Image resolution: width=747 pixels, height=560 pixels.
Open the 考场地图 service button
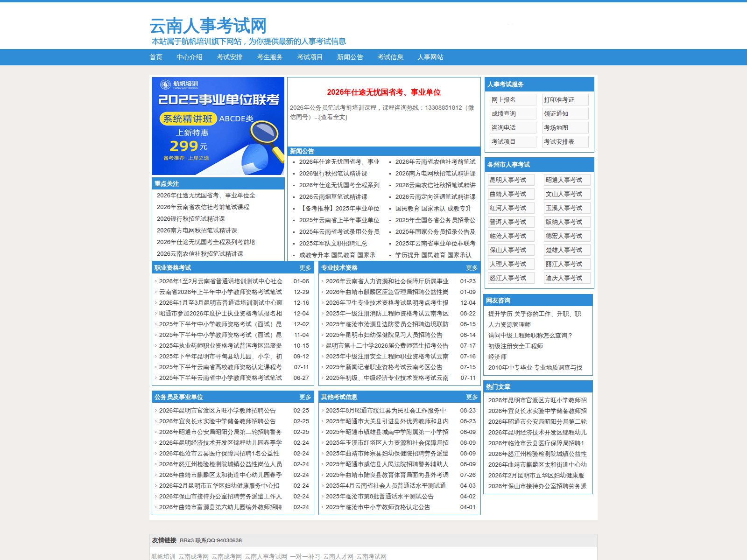[565, 128]
